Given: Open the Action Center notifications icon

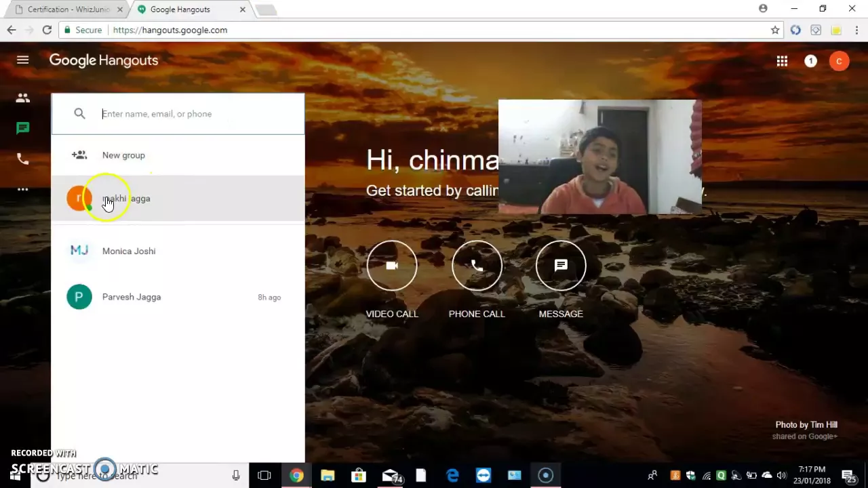Looking at the screenshot, I should 848,476.
